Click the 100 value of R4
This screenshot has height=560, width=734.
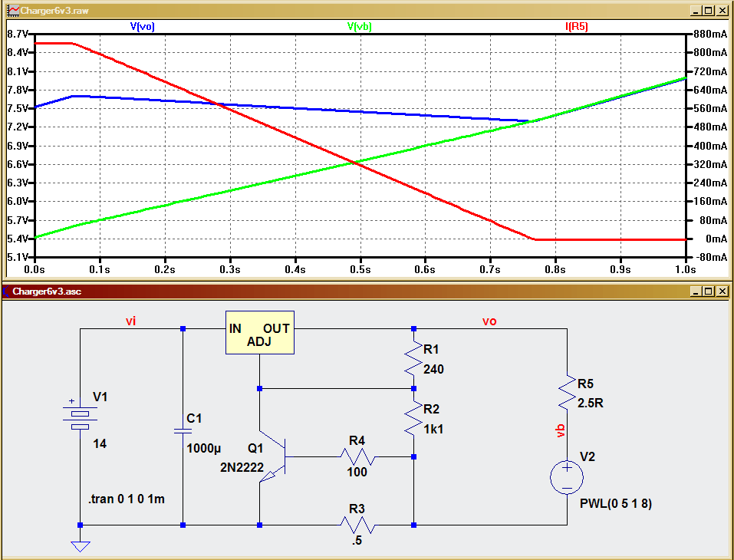click(357, 472)
